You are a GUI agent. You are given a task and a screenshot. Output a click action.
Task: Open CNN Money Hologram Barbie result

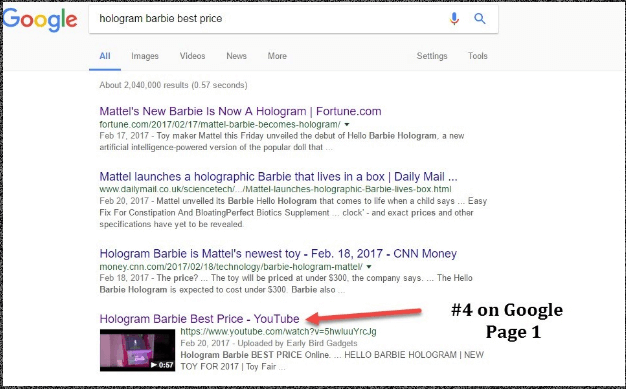(278, 254)
